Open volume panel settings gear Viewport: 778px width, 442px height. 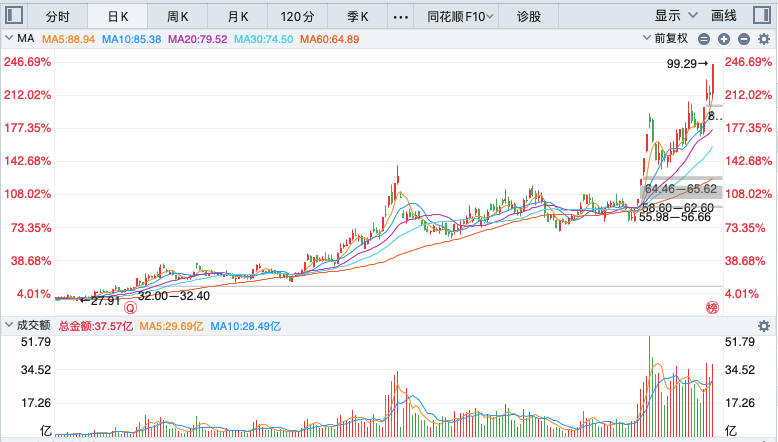tap(764, 326)
